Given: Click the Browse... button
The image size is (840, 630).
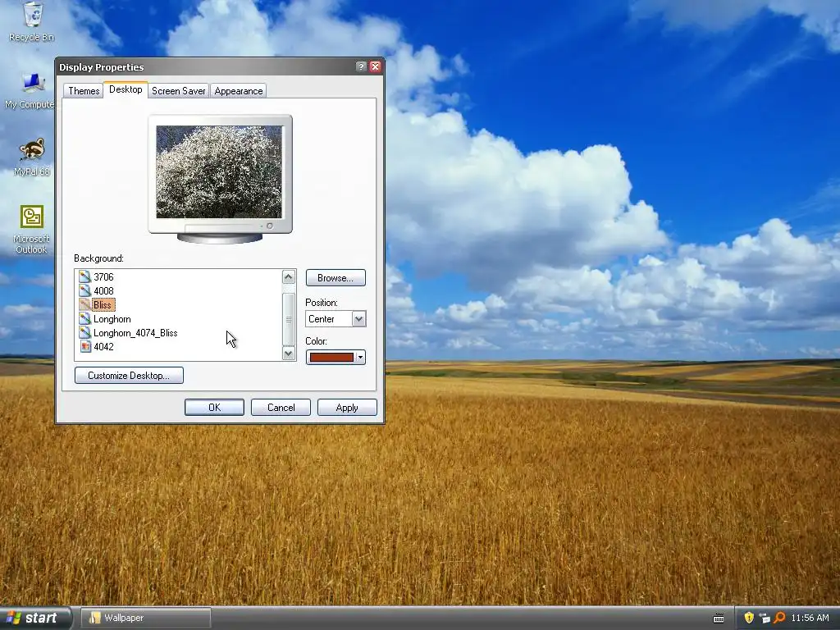Looking at the screenshot, I should [x=336, y=277].
